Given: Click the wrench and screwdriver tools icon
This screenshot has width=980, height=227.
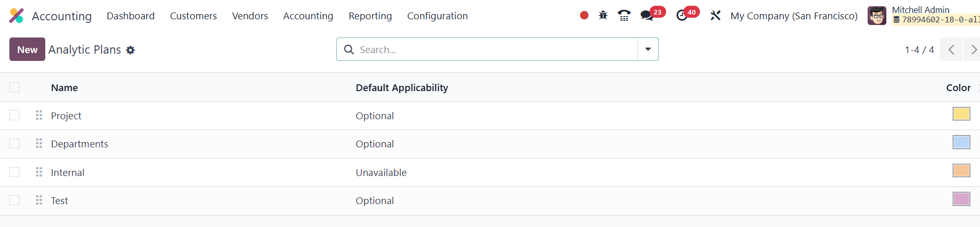Looking at the screenshot, I should tap(716, 16).
